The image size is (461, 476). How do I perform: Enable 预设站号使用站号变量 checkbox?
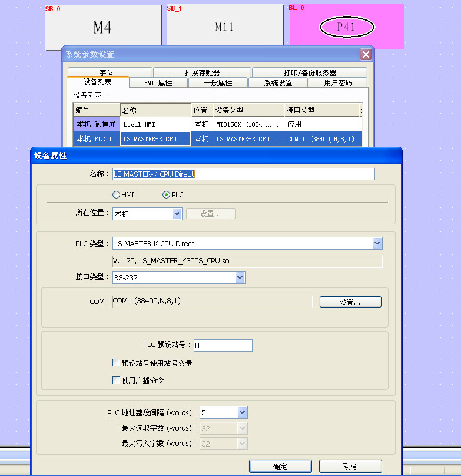point(117,363)
